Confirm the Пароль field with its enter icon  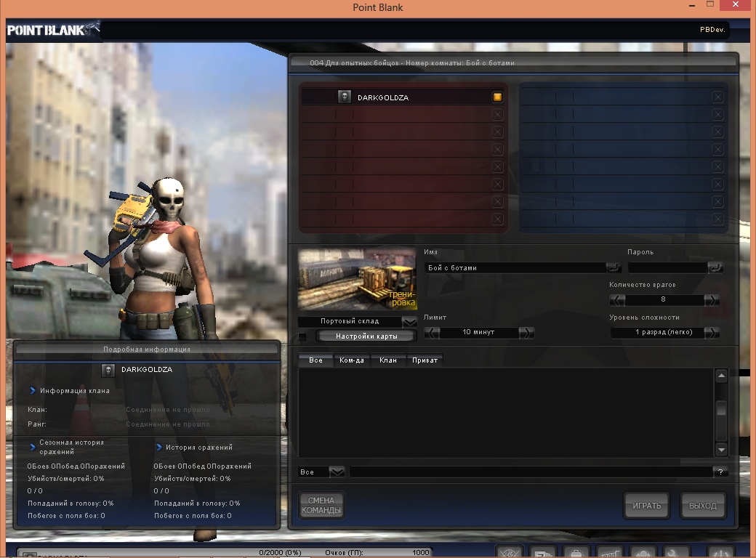pyautogui.click(x=715, y=268)
